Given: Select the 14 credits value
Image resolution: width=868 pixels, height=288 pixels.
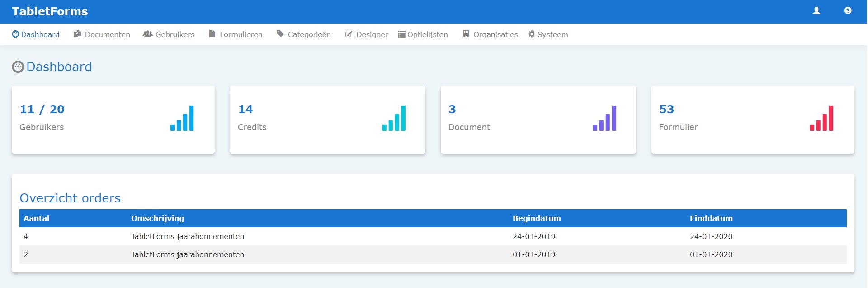Looking at the screenshot, I should (245, 109).
